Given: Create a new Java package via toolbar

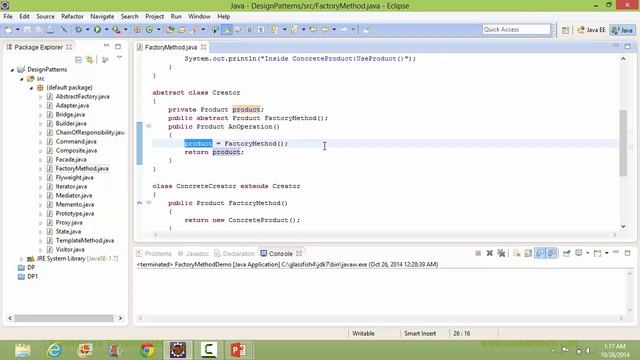Looking at the screenshot, I should point(137,29).
